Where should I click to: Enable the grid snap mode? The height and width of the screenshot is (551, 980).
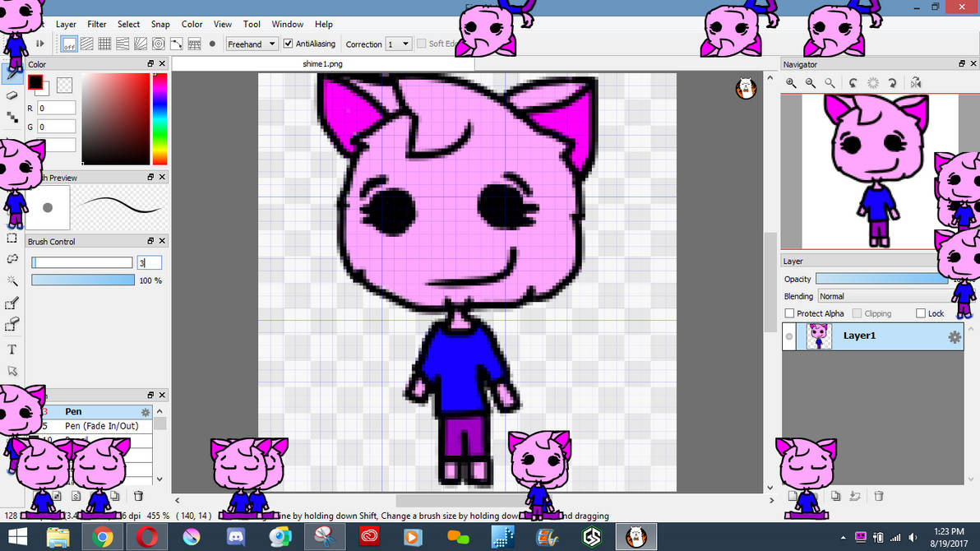[104, 43]
